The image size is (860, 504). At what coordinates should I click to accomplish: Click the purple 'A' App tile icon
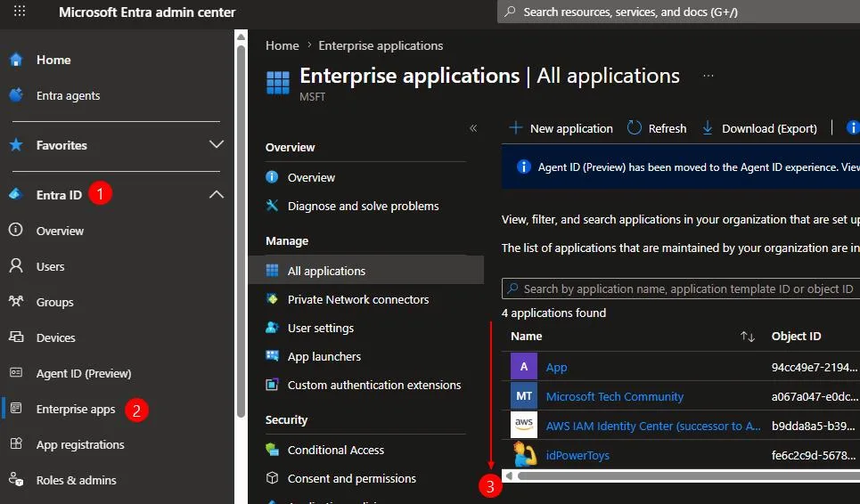[524, 367]
